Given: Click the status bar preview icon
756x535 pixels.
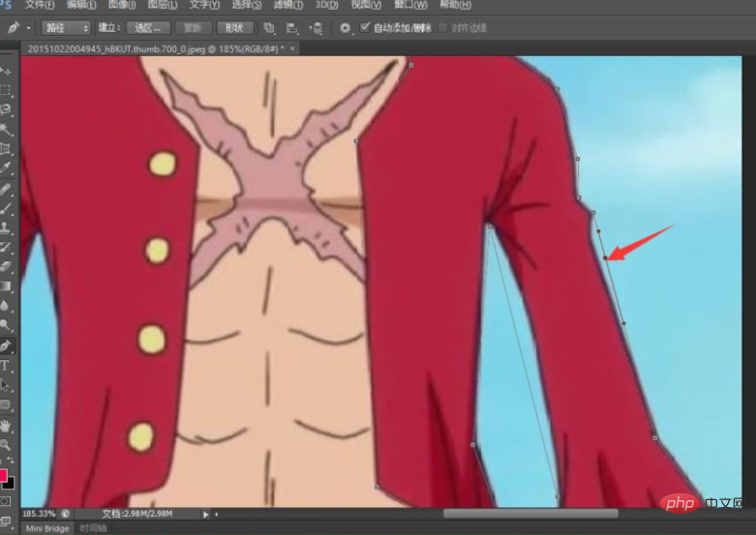Looking at the screenshot, I should pyautogui.click(x=66, y=514).
